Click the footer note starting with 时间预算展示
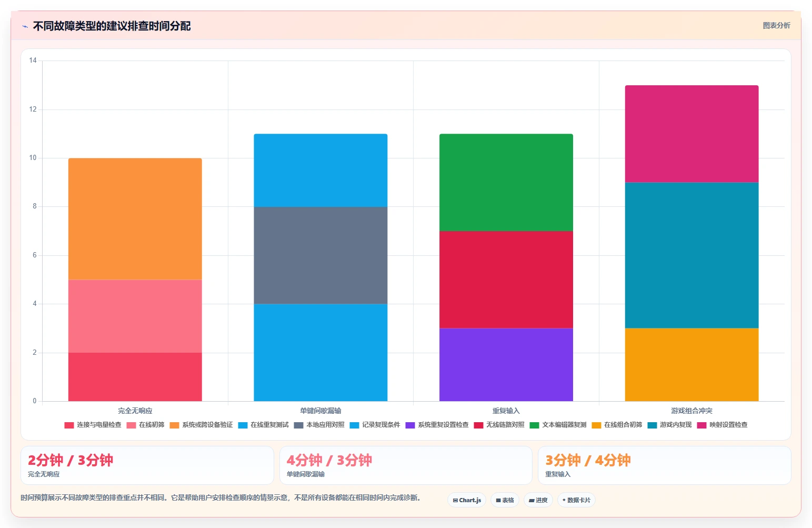 pyautogui.click(x=220, y=497)
